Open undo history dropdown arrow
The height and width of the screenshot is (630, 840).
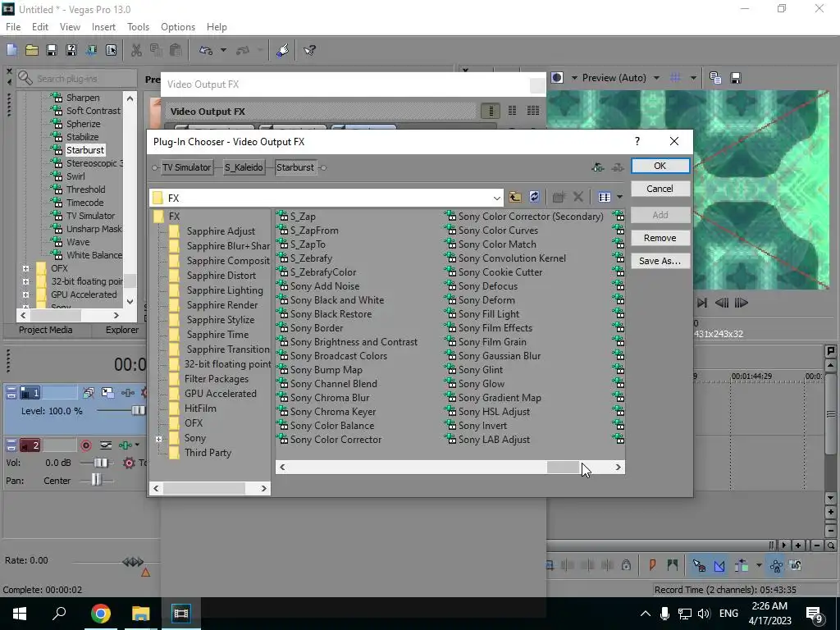pos(223,50)
